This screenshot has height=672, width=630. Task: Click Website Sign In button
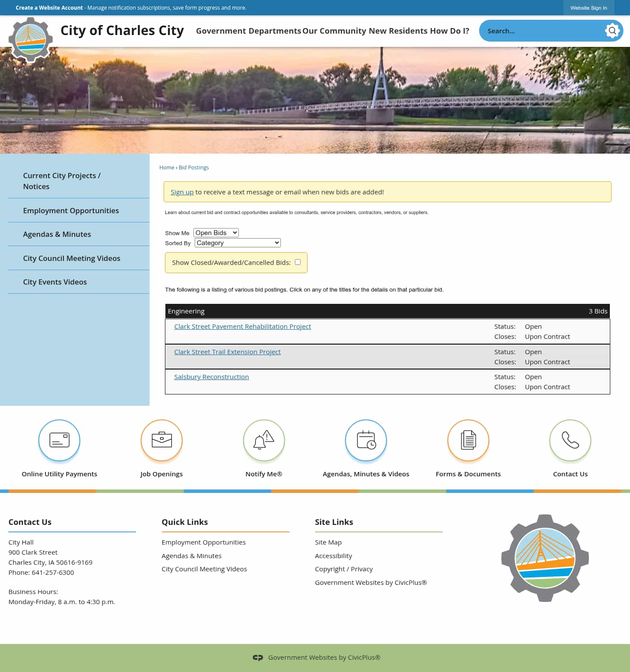click(x=588, y=8)
